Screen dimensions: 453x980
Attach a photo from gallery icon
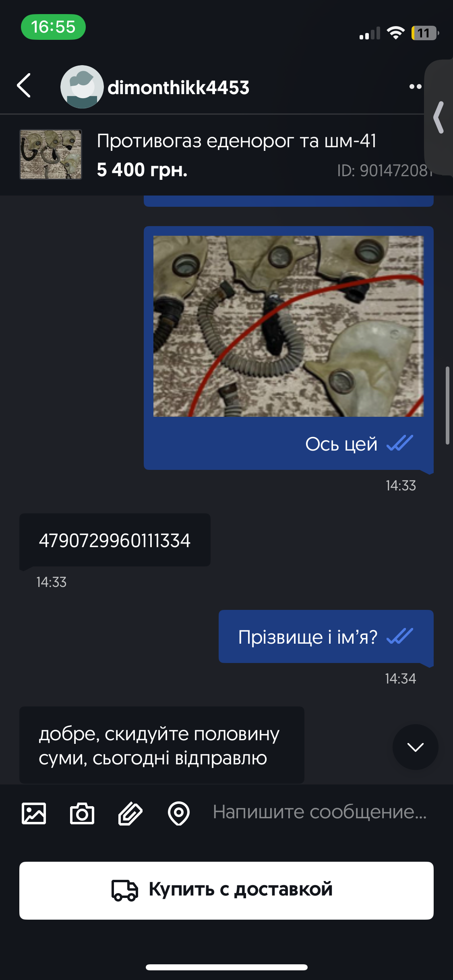pyautogui.click(x=34, y=813)
